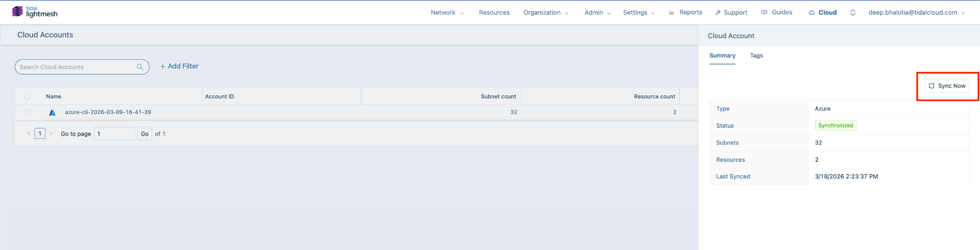980x250 pixels.
Task: Click Add Filter
Action: [x=179, y=66]
